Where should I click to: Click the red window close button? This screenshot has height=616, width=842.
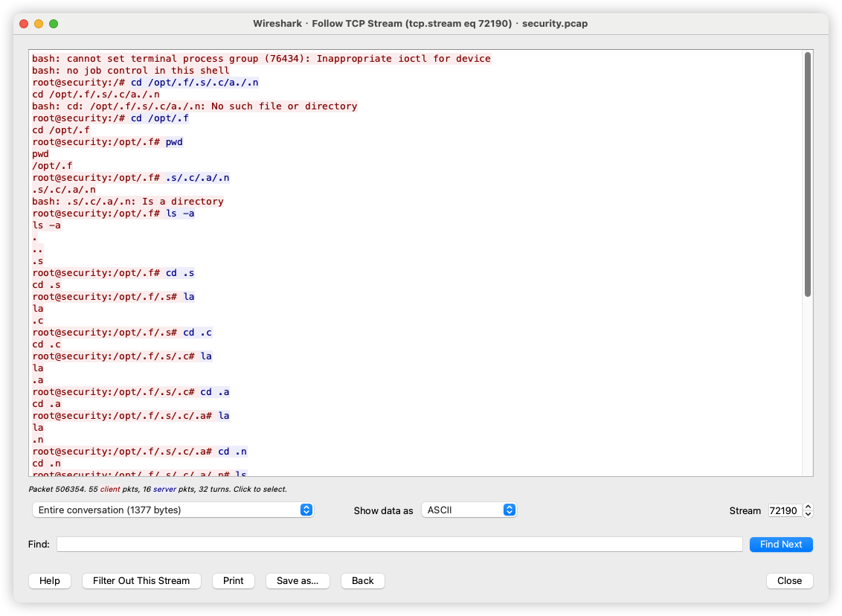pos(24,24)
